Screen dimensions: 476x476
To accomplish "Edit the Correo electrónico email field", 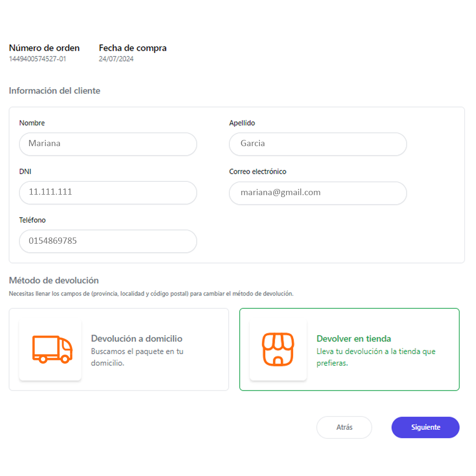I will pos(318,193).
